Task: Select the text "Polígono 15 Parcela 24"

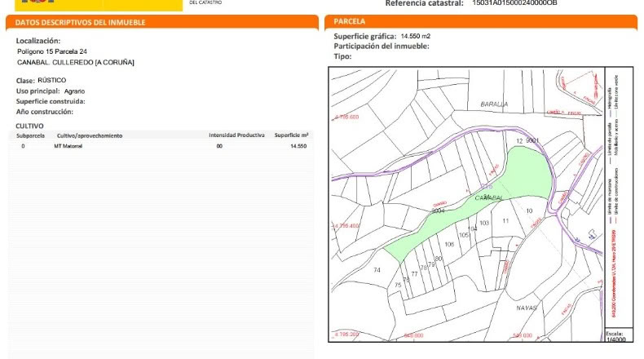Action: (51, 51)
